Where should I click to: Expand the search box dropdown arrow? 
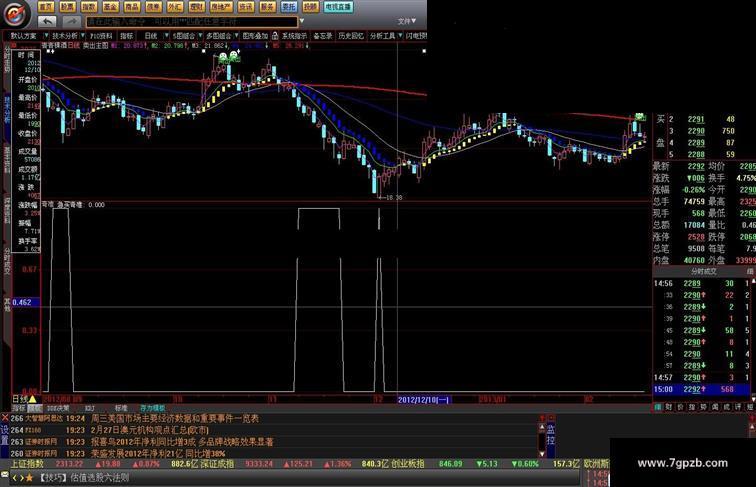[302, 22]
